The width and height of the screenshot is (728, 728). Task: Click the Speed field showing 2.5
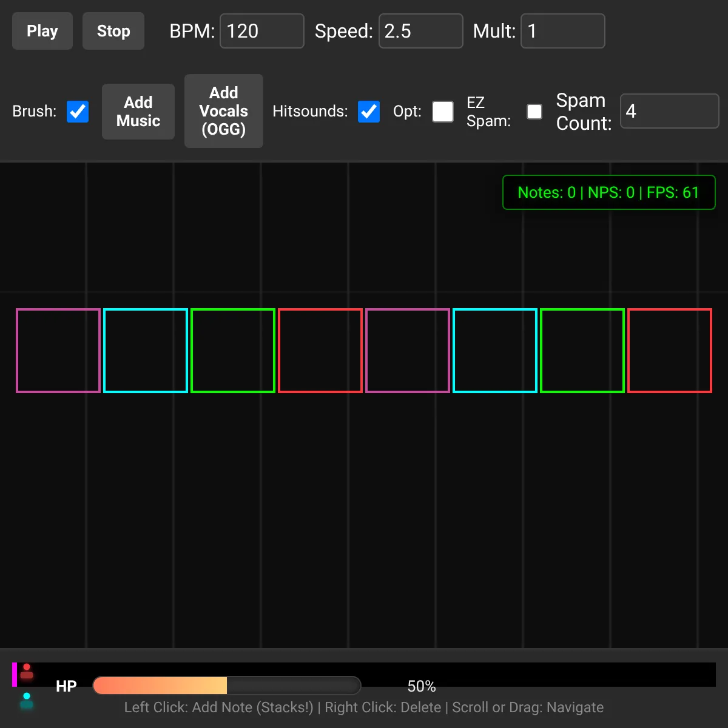coord(420,31)
